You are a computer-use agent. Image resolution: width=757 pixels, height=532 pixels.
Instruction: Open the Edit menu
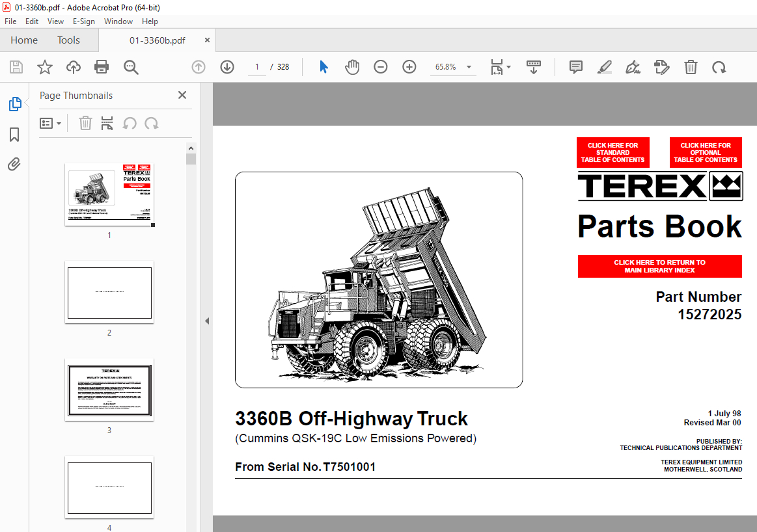[x=32, y=21]
